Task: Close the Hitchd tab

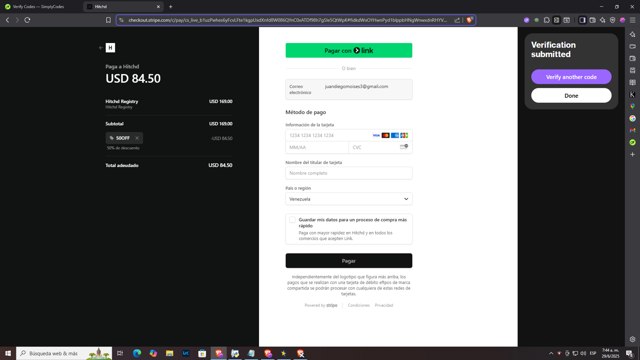Action: [x=158, y=7]
